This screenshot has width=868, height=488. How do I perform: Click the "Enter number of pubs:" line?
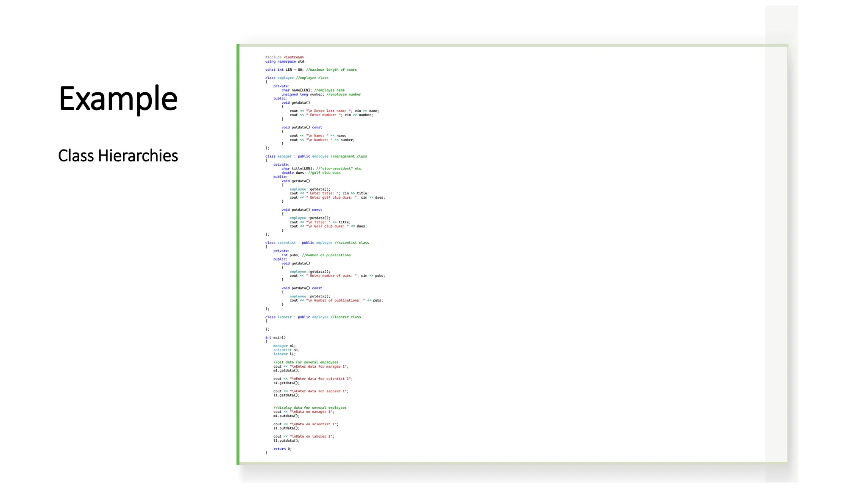point(337,276)
